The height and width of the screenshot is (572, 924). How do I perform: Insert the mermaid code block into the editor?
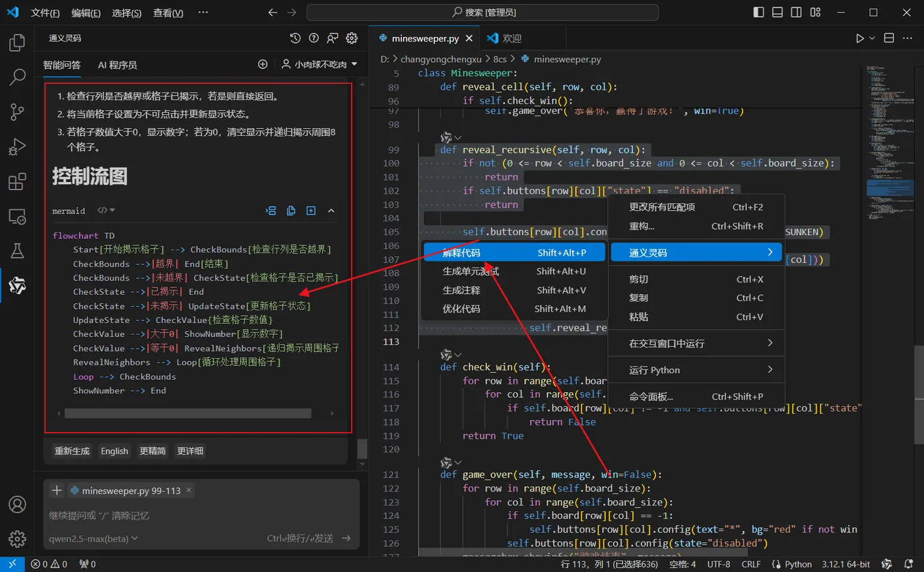click(x=271, y=211)
